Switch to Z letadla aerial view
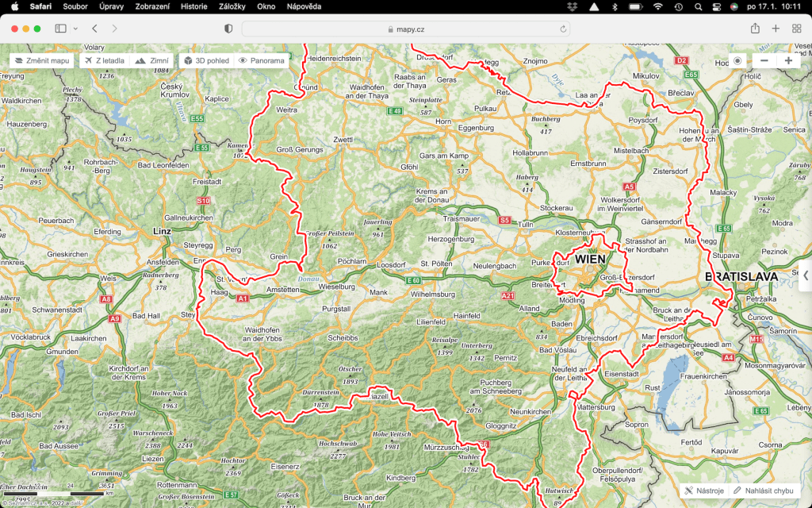This screenshot has width=812, height=508. [x=104, y=60]
